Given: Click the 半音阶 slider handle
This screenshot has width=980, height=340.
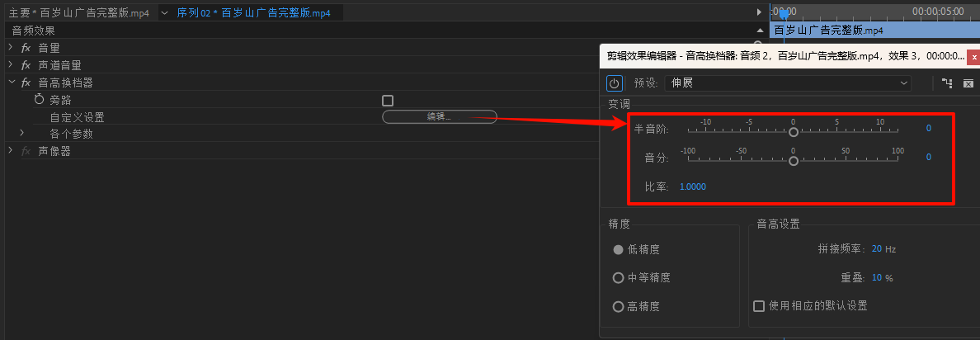Looking at the screenshot, I should [x=793, y=132].
